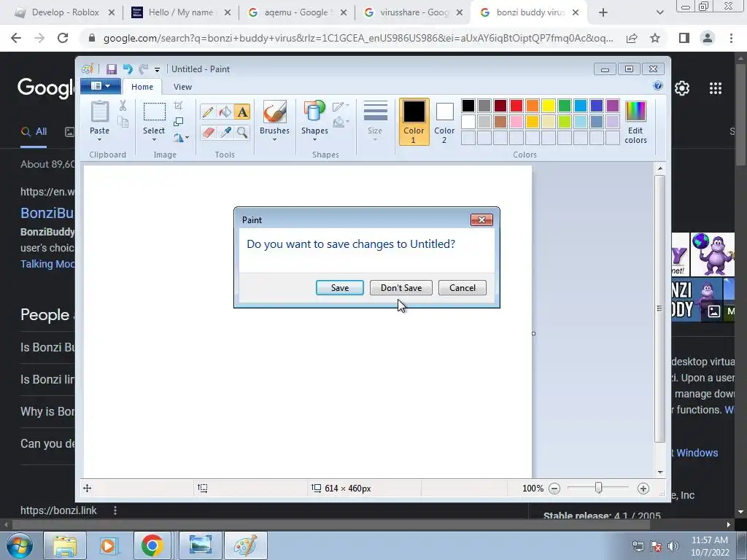Click the rectangular Select tool icon
The width and height of the screenshot is (747, 560).
[155, 112]
